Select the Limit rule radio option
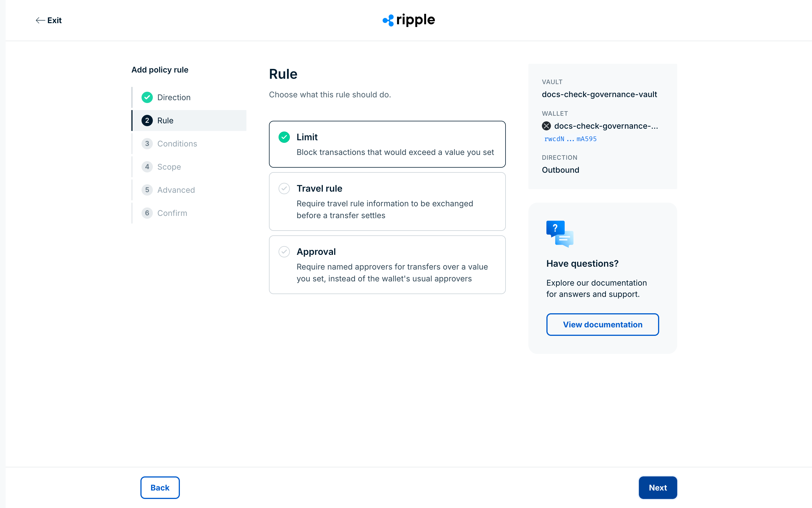This screenshot has height=508, width=812. click(x=284, y=137)
